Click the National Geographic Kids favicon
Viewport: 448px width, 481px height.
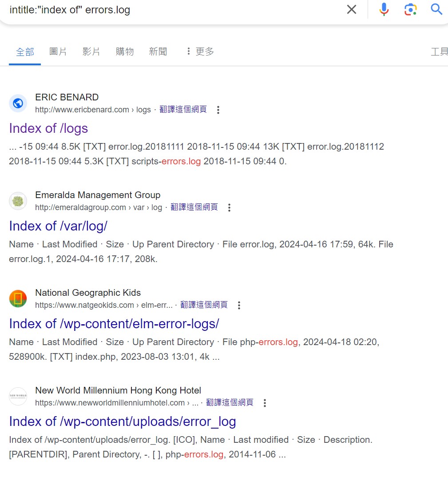(x=18, y=299)
